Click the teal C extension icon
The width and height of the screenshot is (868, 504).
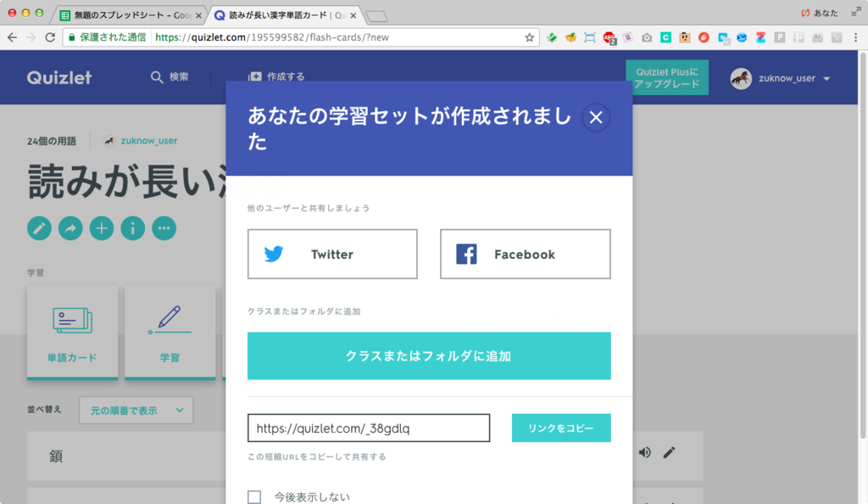(666, 37)
